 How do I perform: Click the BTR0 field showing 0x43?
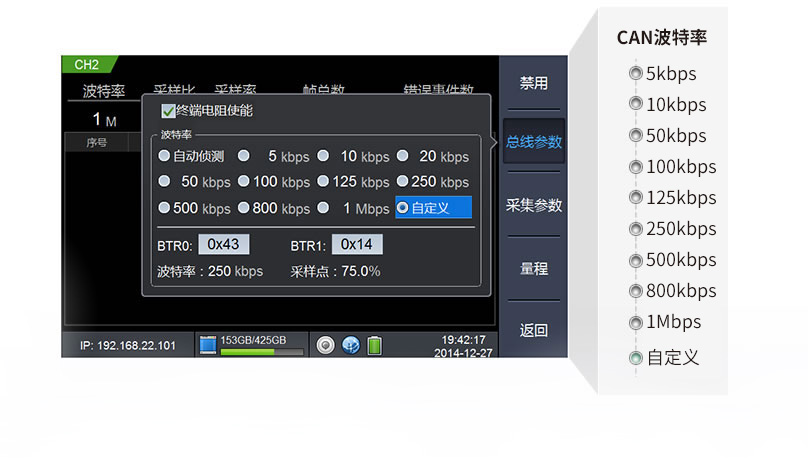[223, 244]
